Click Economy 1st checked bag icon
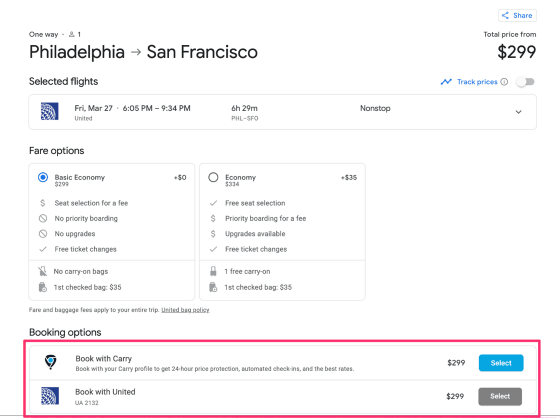560x418 pixels. 213,287
